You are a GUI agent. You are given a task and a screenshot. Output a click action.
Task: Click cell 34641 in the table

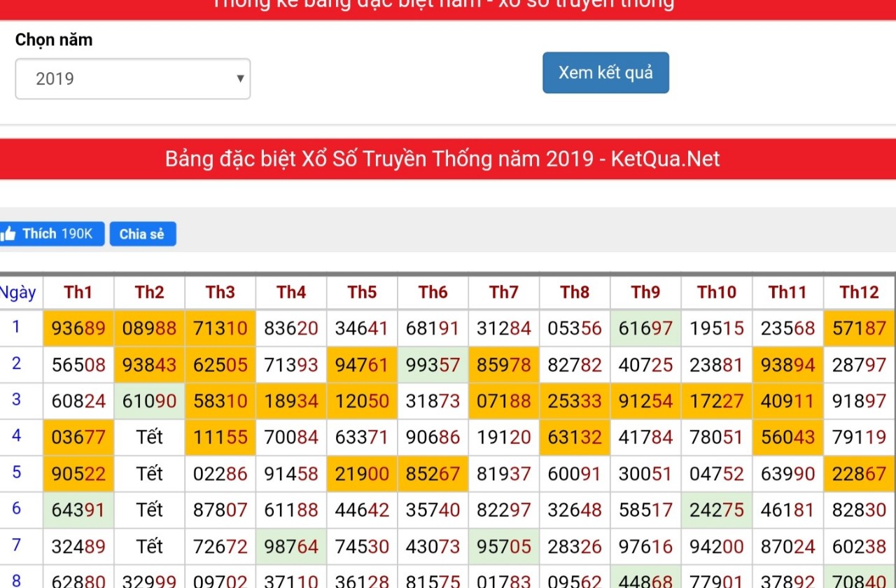pyautogui.click(x=362, y=328)
